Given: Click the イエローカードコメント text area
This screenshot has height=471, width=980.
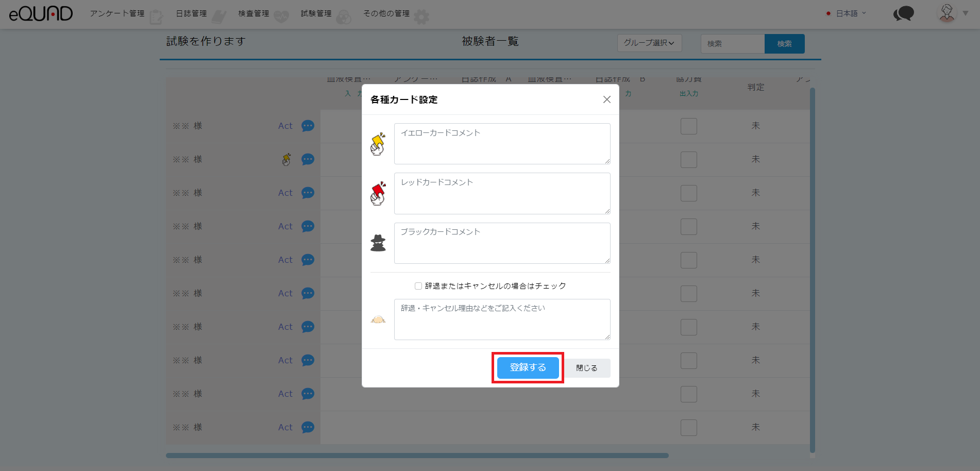Looking at the screenshot, I should (x=502, y=144).
